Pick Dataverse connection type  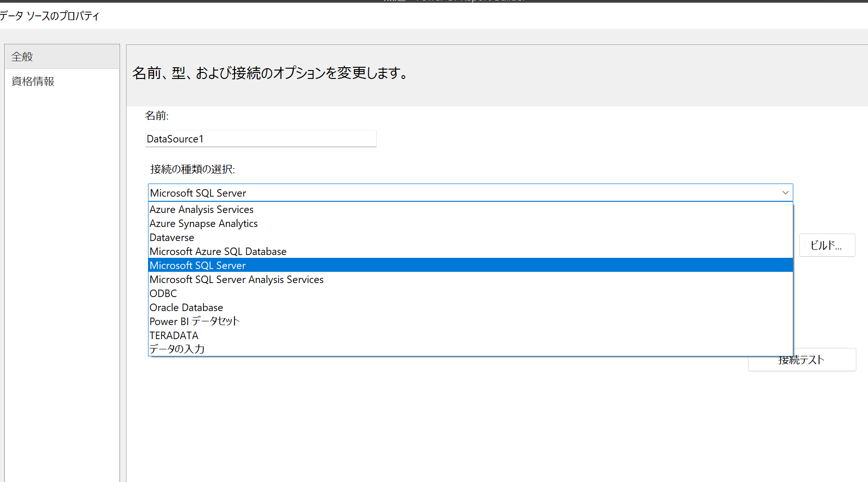point(470,237)
